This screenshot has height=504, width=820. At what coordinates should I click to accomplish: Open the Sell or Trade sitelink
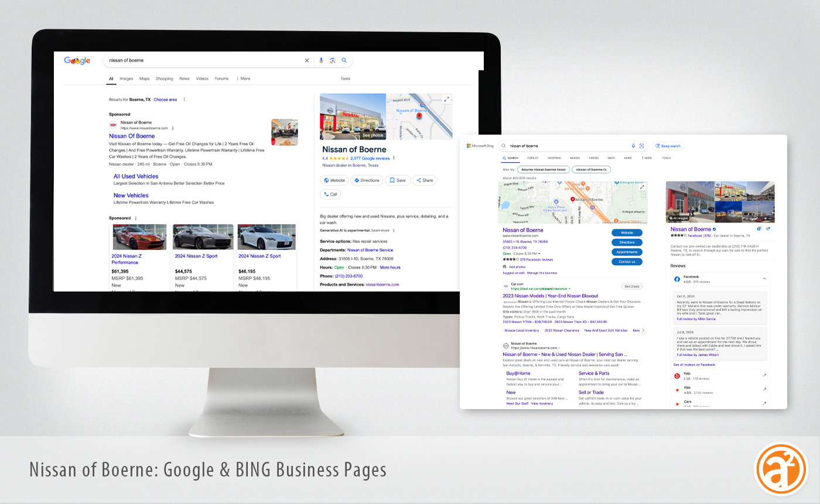tap(591, 392)
